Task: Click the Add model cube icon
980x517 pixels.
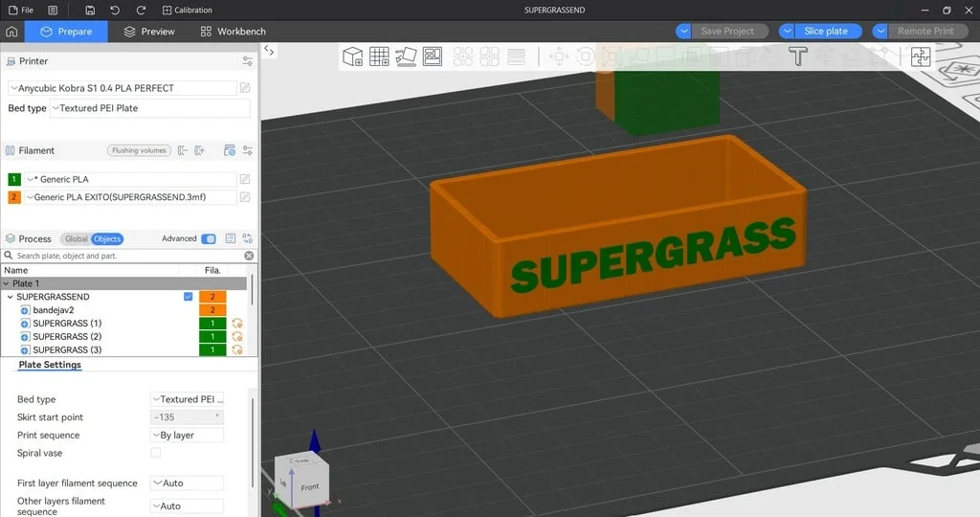Action: tap(352, 56)
